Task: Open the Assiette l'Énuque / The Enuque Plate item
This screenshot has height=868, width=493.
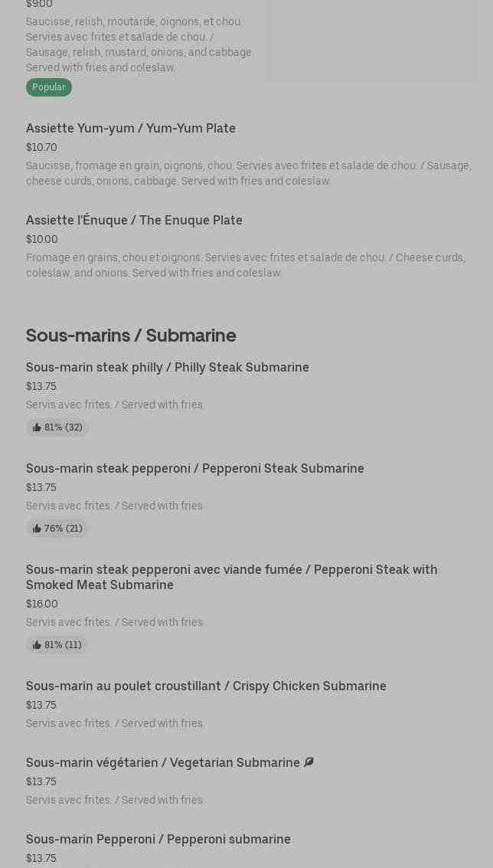Action: (134, 220)
